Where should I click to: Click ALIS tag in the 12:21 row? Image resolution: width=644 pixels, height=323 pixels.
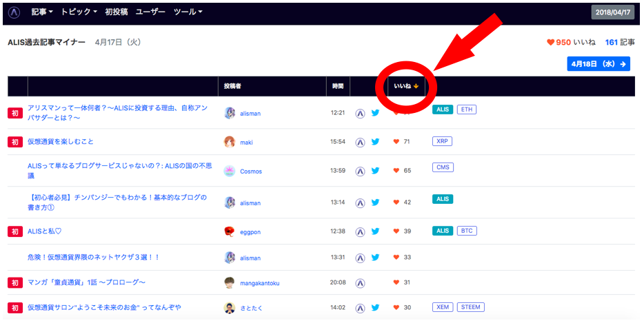[x=443, y=110]
